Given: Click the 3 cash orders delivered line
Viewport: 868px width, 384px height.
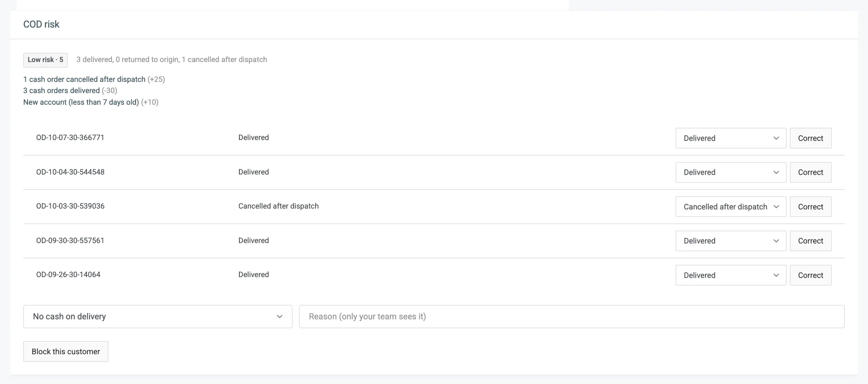Looking at the screenshot, I should (x=70, y=91).
